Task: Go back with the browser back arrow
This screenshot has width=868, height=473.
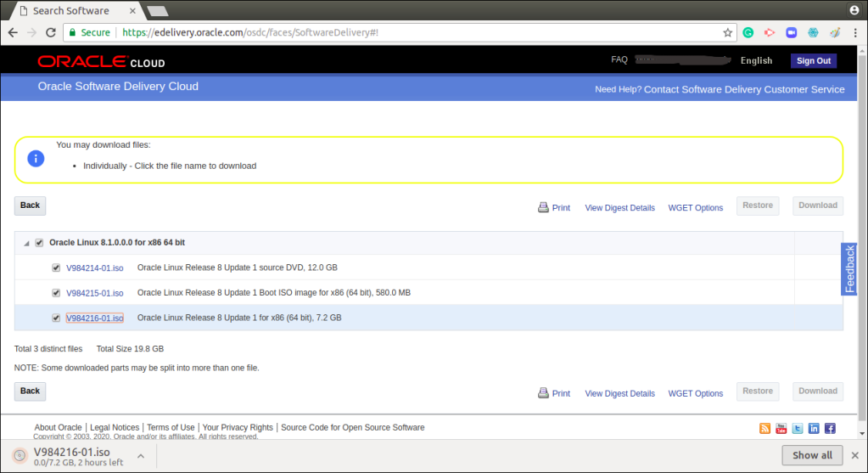Action: point(13,32)
